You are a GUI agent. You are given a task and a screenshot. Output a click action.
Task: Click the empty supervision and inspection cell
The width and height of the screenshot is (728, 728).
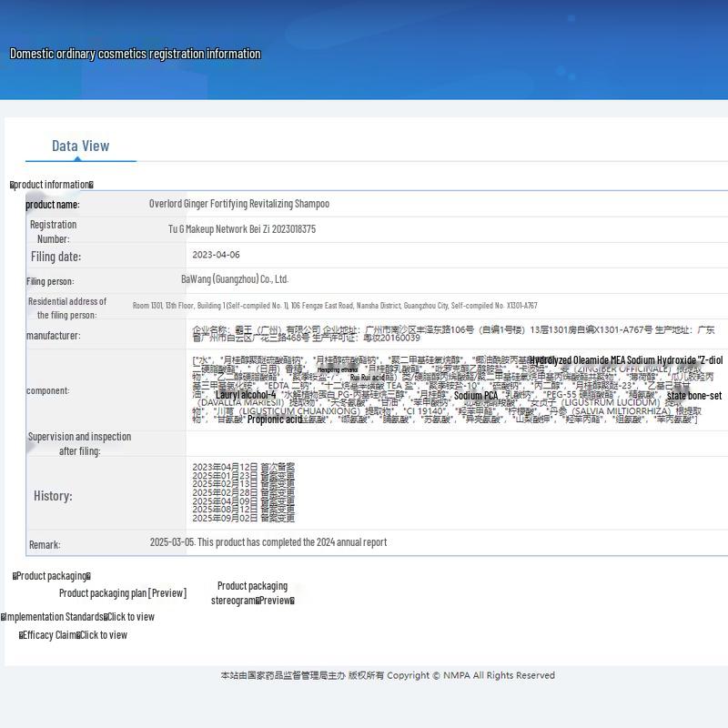coord(455,443)
